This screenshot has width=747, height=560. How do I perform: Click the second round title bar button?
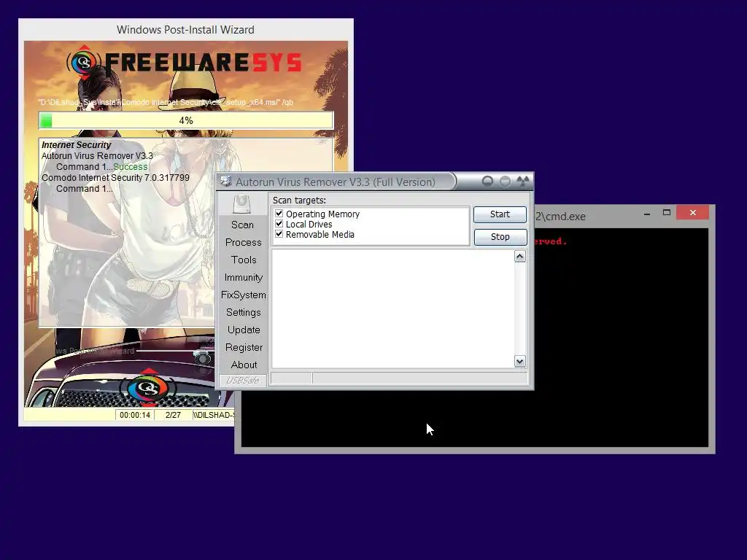[x=505, y=182]
